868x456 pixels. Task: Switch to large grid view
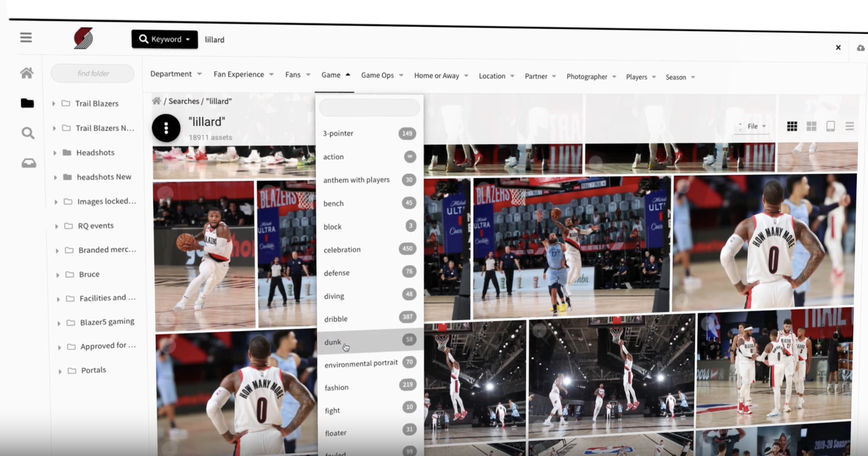point(811,126)
